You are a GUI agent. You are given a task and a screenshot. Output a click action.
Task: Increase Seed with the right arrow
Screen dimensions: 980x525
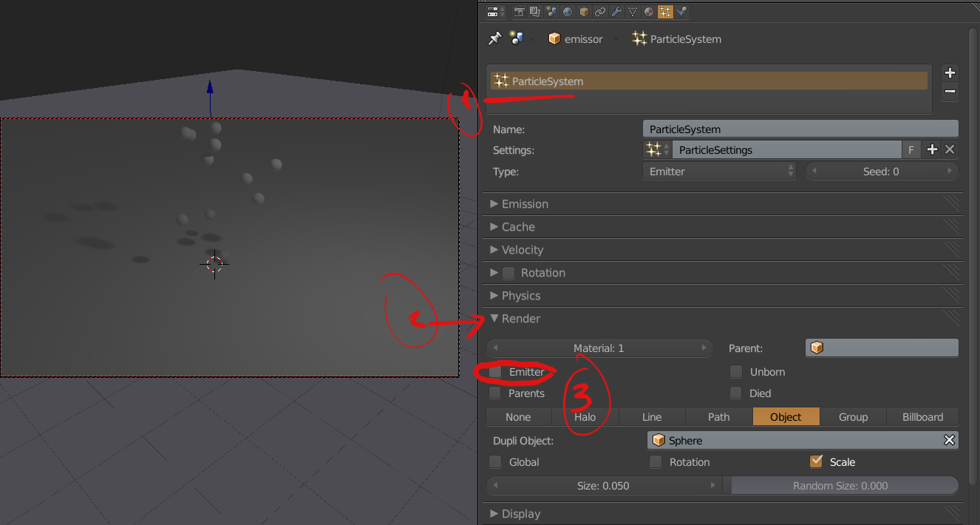(x=950, y=172)
